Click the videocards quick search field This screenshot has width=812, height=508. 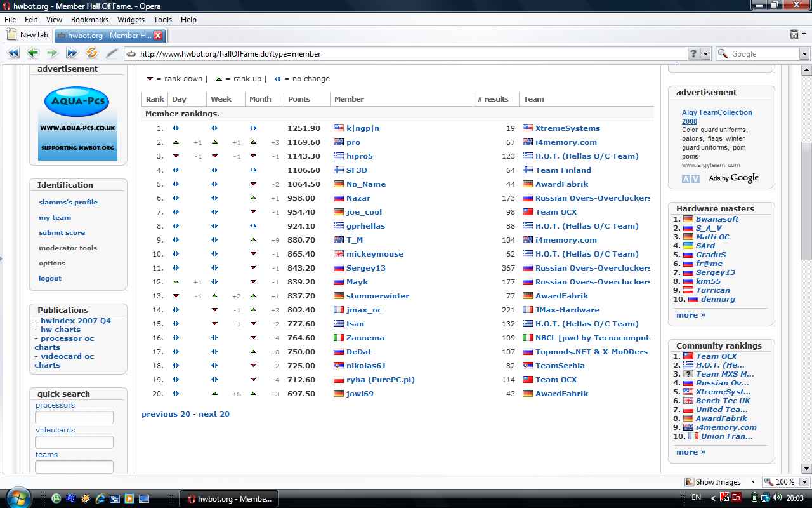pos(74,443)
